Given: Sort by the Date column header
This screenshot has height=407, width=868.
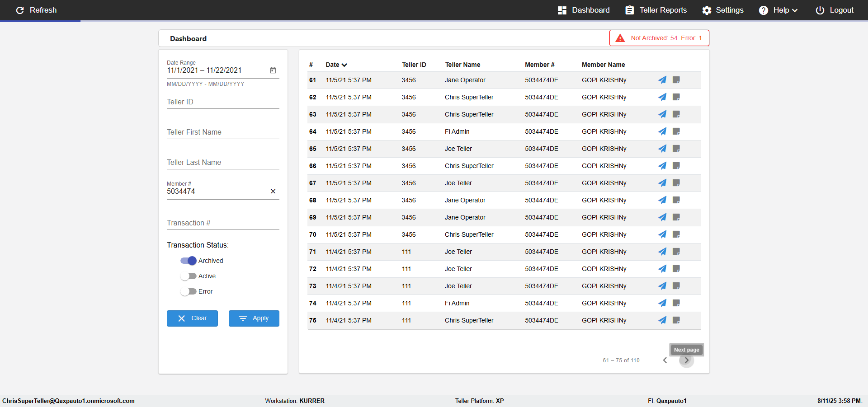Looking at the screenshot, I should pyautogui.click(x=336, y=65).
